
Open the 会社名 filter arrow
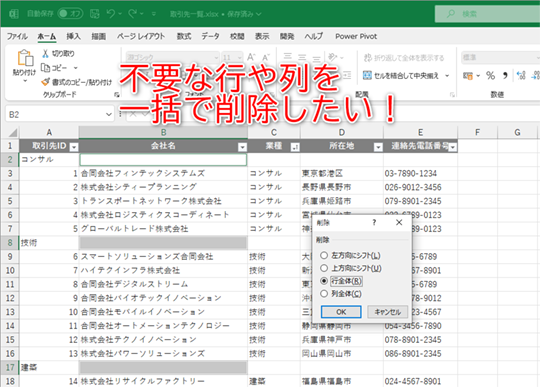tap(242, 147)
